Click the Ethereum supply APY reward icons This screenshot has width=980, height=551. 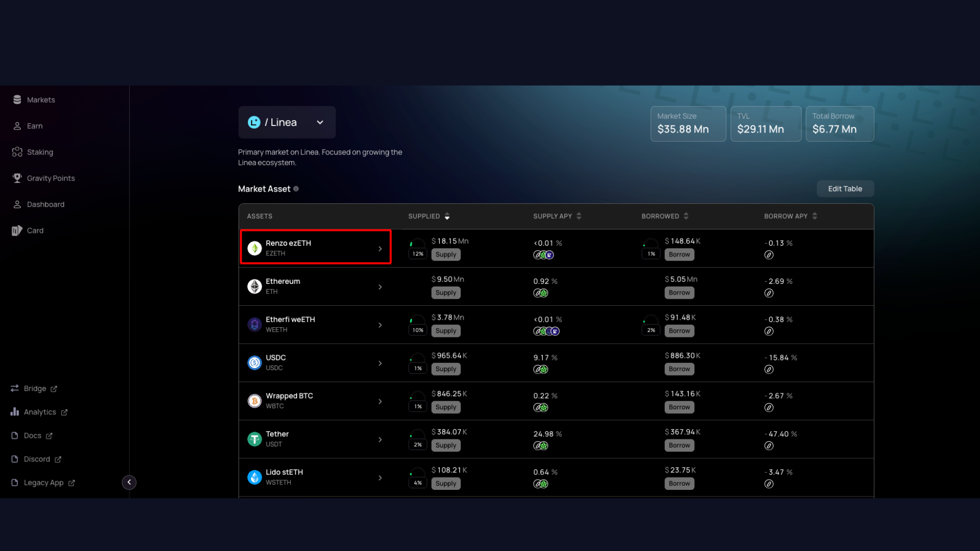click(541, 293)
